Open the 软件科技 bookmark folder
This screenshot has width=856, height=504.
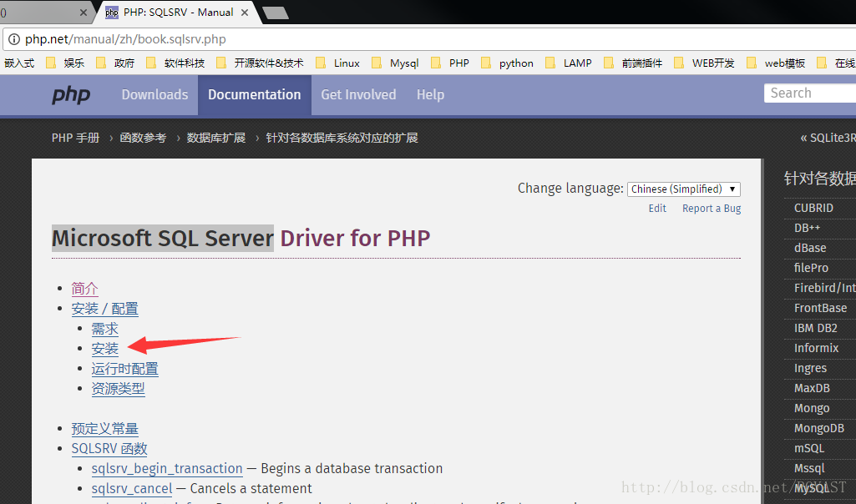(175, 63)
